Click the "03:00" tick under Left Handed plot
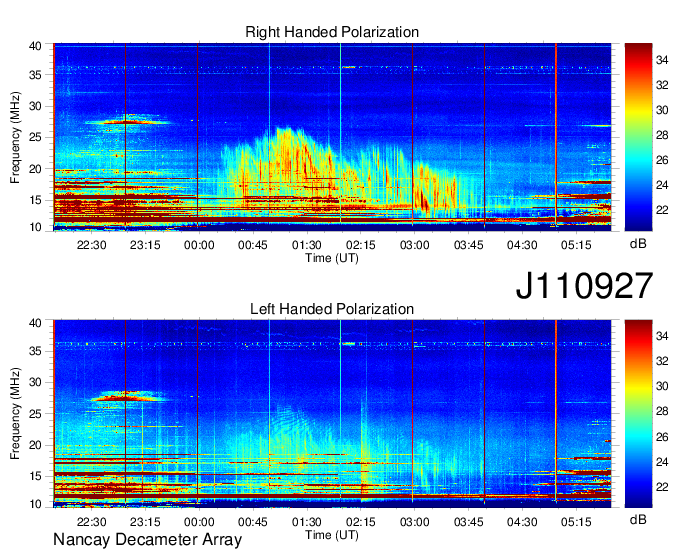This screenshot has height=552, width=680. [415, 522]
